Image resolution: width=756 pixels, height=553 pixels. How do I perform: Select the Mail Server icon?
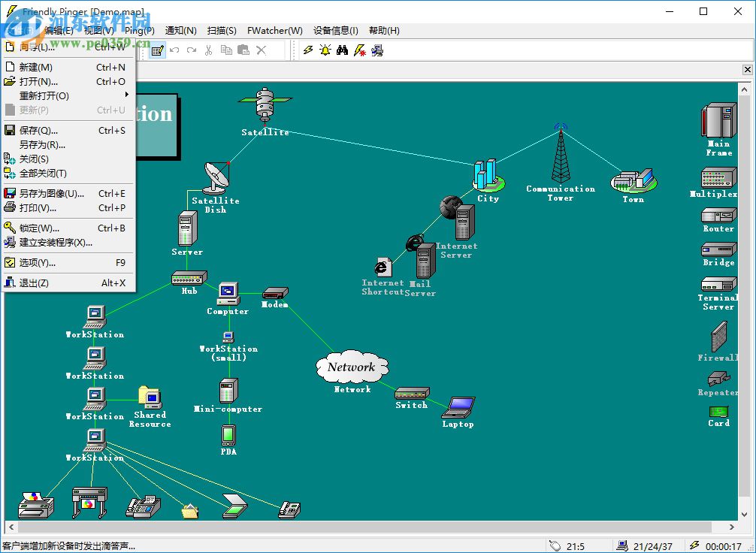coord(421,258)
